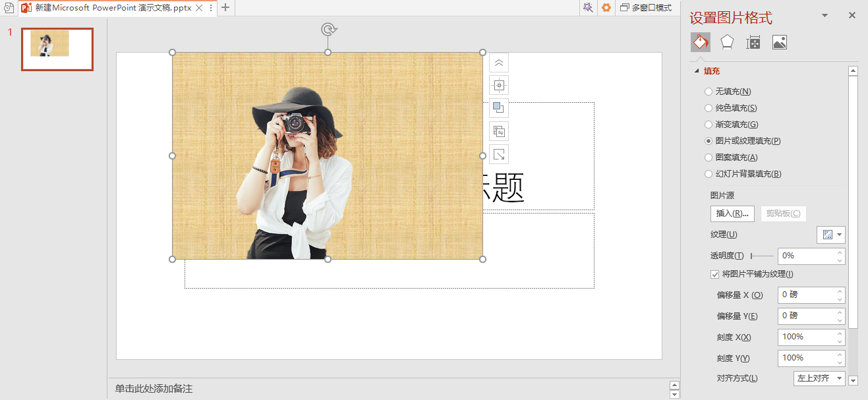The height and width of the screenshot is (400, 868).
Task: Click the purple star wand icon
Action: click(587, 8)
